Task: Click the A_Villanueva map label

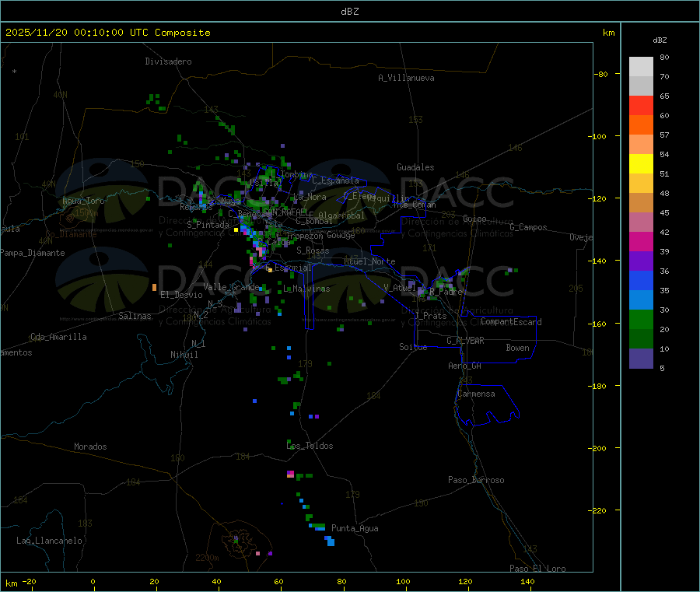Action: point(406,78)
